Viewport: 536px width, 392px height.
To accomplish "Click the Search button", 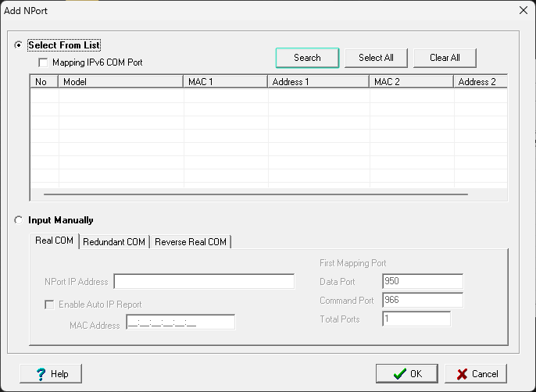I will [307, 58].
